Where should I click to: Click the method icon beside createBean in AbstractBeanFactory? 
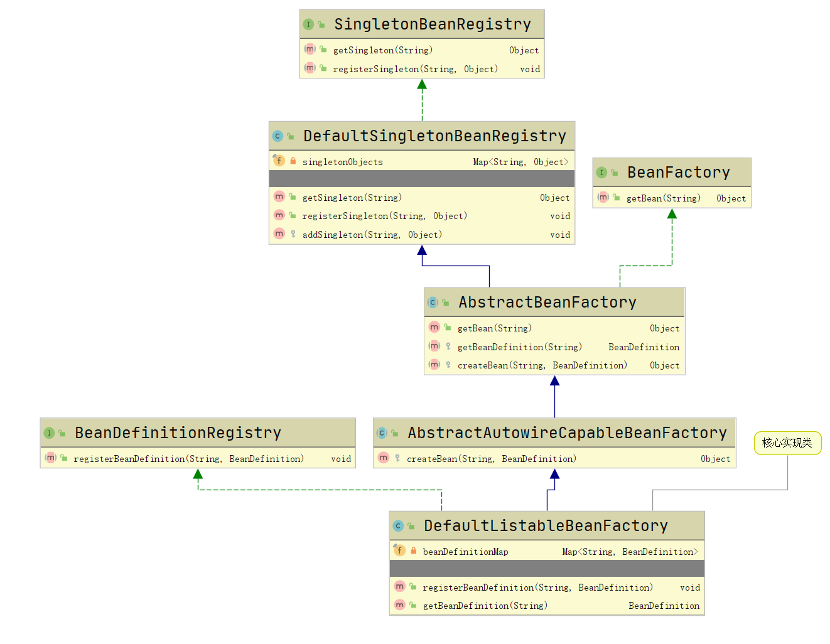coord(434,364)
